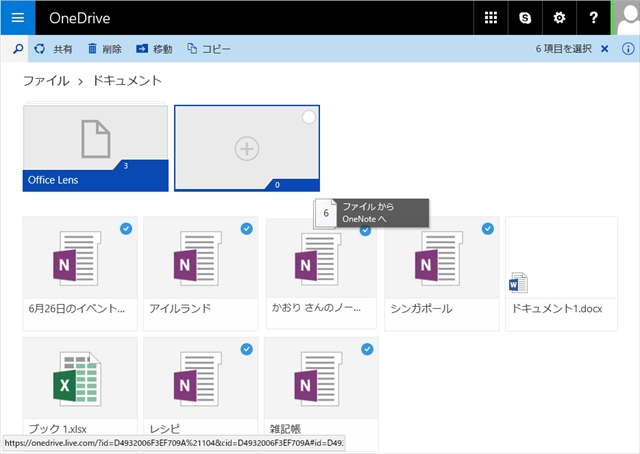Uncheck the 雑記帳 notebook checkmark
Viewport: 640px width, 454px height.
[367, 349]
